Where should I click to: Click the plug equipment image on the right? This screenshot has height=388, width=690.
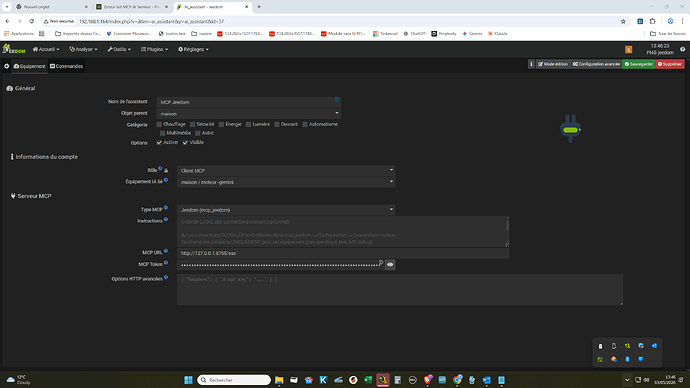click(570, 128)
